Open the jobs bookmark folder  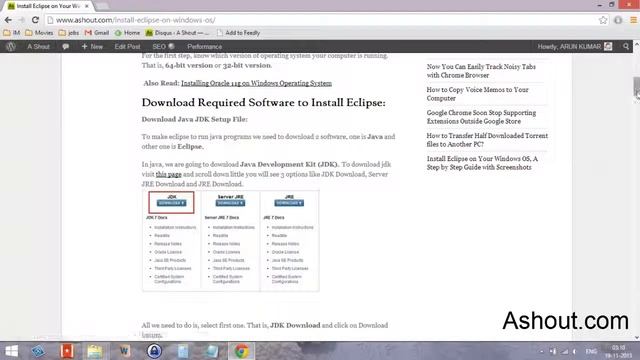69,33
